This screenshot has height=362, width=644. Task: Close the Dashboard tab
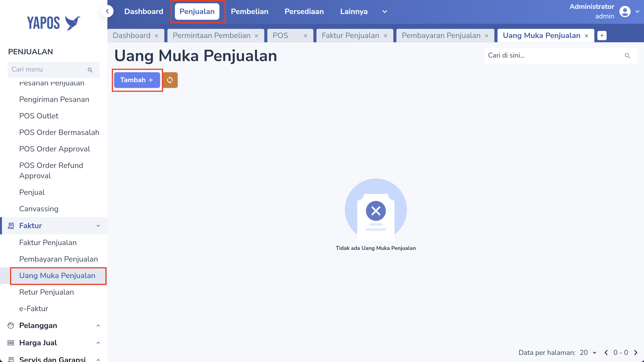coord(156,36)
